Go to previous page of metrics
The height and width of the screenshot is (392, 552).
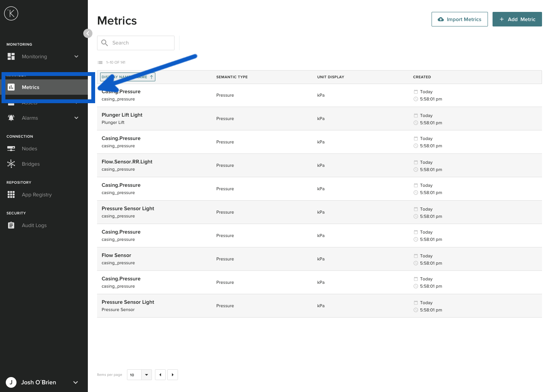pos(160,375)
